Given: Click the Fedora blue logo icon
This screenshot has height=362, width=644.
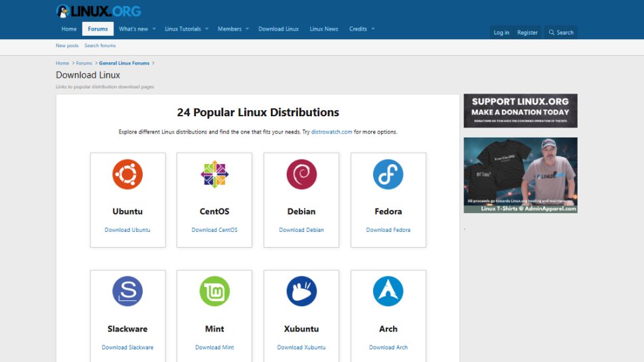Looking at the screenshot, I should point(388,174).
